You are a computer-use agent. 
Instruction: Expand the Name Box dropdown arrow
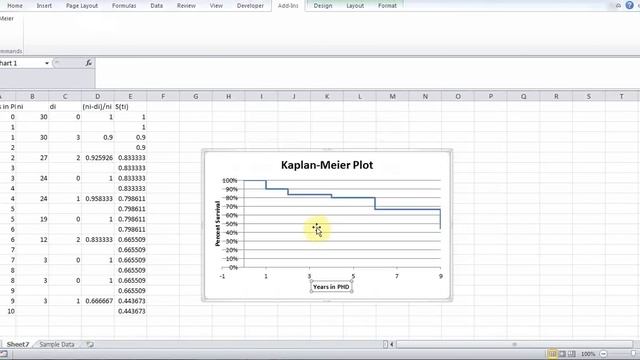[x=47, y=63]
